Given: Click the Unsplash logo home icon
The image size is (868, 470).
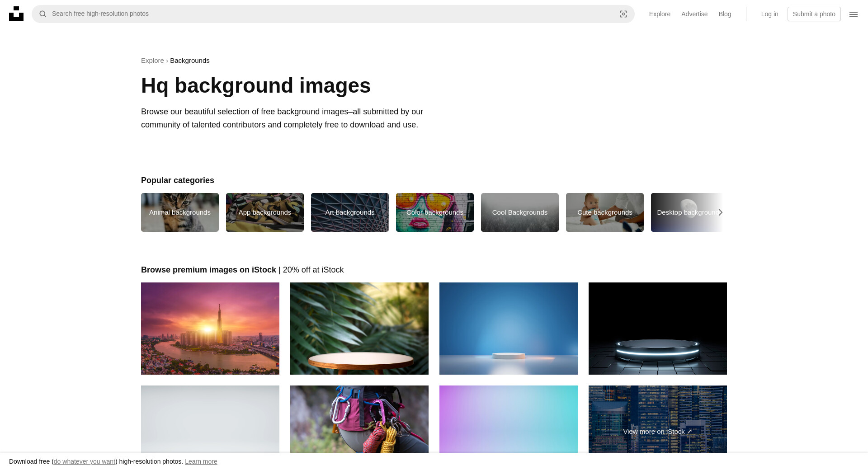Looking at the screenshot, I should [x=16, y=14].
